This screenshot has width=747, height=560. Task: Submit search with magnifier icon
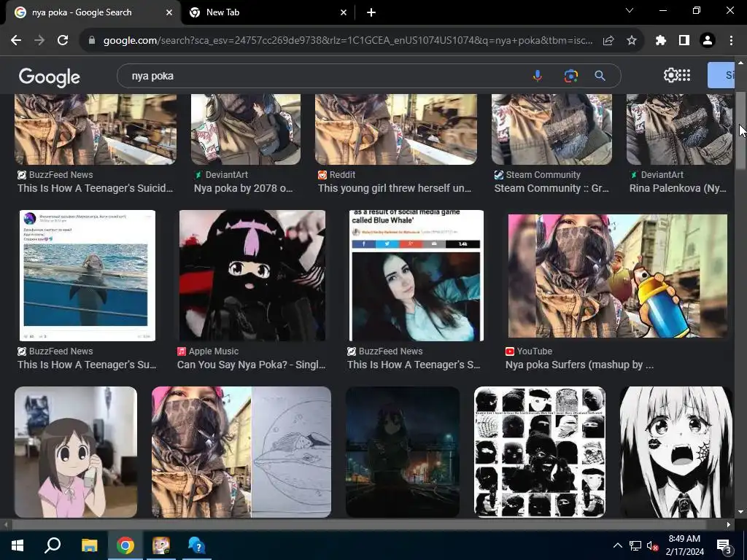(x=600, y=76)
